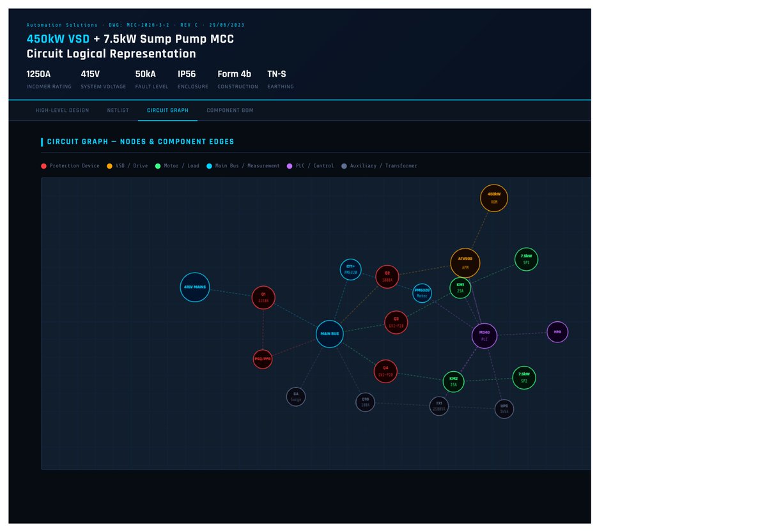
Task: Click the M340 PLC node
Action: point(484,336)
